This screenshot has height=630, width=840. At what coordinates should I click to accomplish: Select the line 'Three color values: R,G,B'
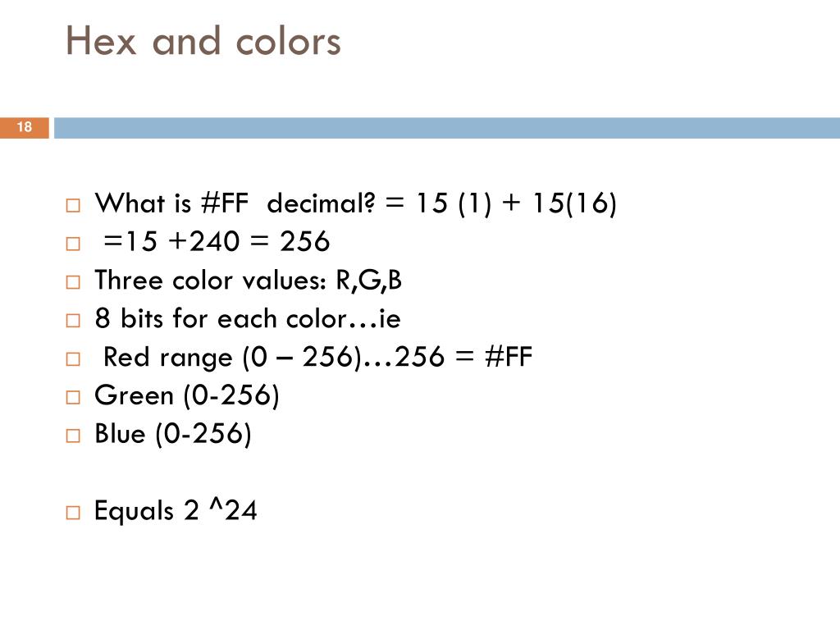coord(248,281)
